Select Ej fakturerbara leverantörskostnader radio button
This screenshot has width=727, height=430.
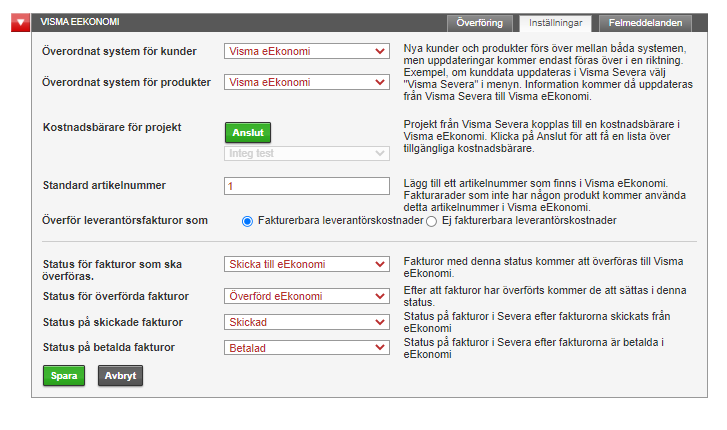[432, 221]
